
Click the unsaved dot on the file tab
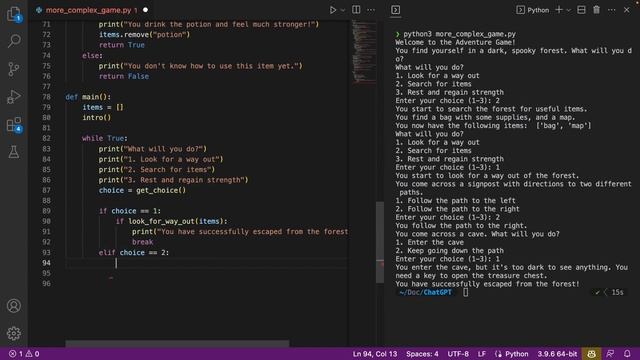click(145, 10)
